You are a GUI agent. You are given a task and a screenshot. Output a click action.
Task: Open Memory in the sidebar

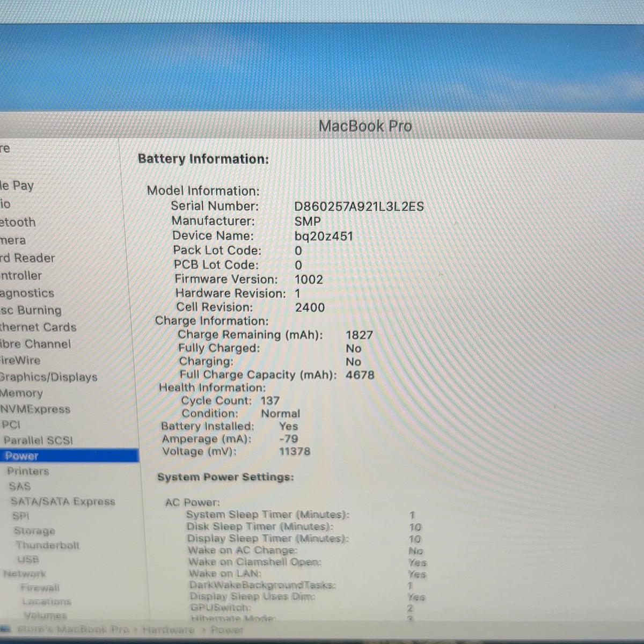tap(21, 393)
